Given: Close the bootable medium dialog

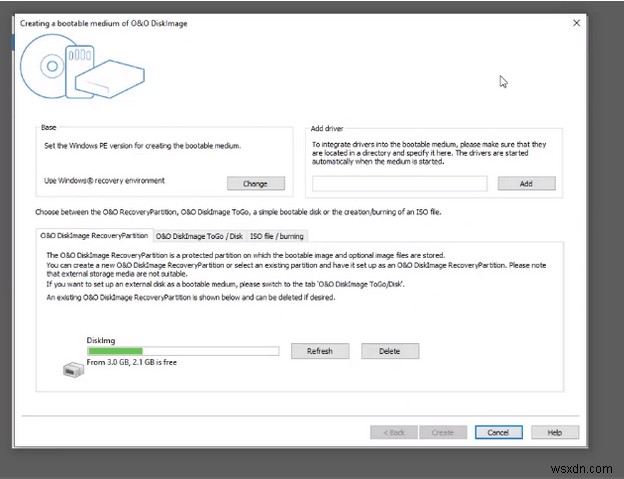Looking at the screenshot, I should [576, 23].
